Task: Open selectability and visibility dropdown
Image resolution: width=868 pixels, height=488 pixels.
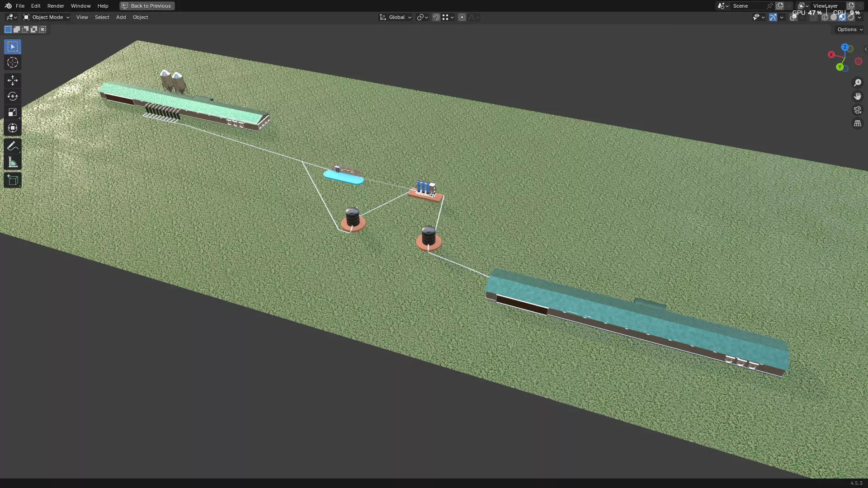Action: pos(759,17)
